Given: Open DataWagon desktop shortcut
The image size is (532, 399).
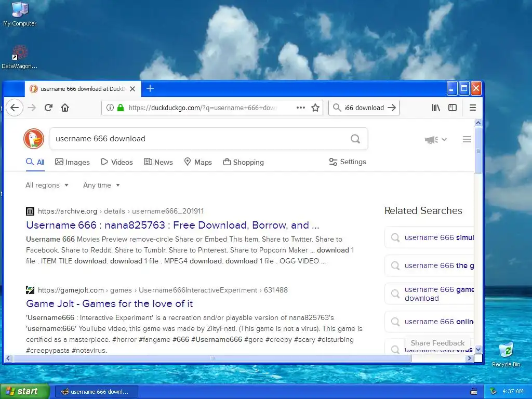Looking at the screenshot, I should point(20,57).
